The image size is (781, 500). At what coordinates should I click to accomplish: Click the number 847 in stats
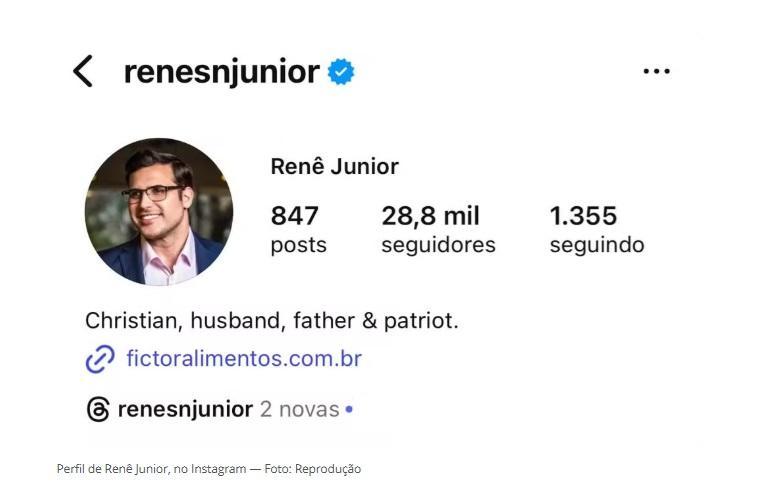pyautogui.click(x=294, y=216)
